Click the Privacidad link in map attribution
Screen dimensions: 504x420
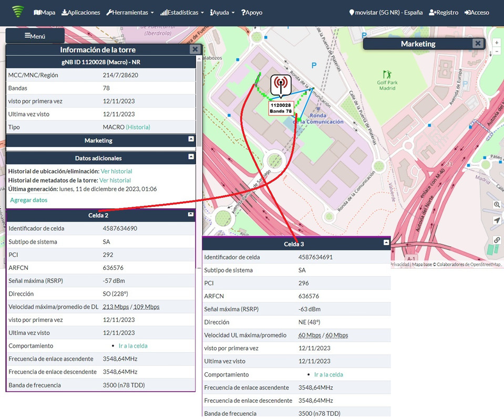coord(399,264)
